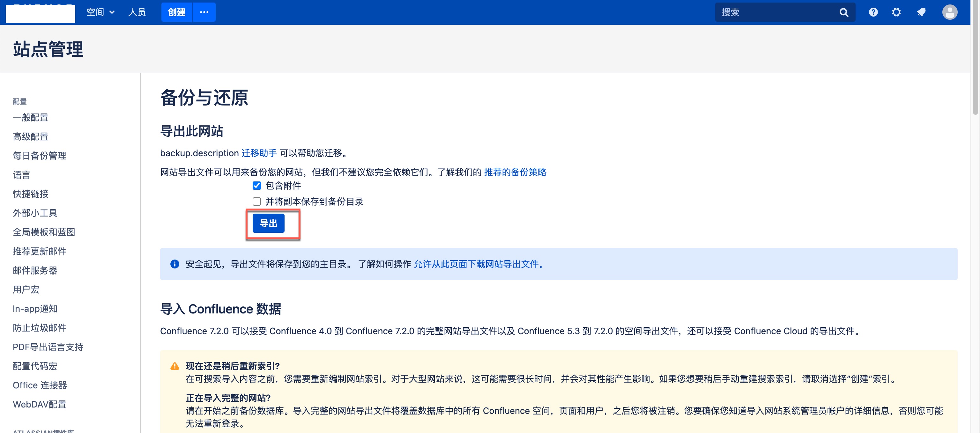The height and width of the screenshot is (433, 980).
Task: Click the 导出 export button
Action: point(269,223)
